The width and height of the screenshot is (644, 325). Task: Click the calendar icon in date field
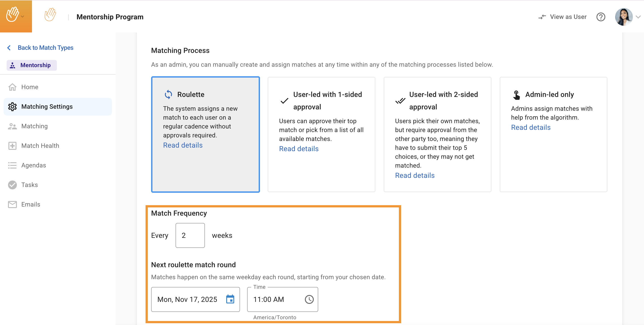click(230, 299)
